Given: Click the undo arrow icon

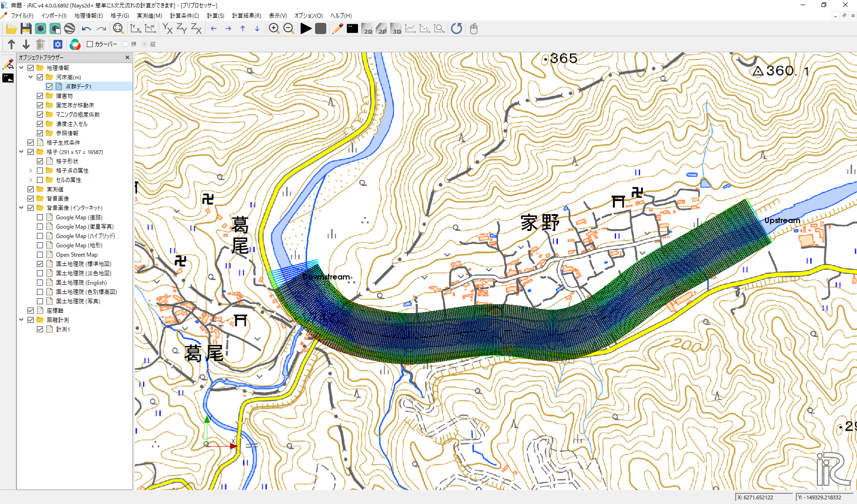Looking at the screenshot, I should (x=86, y=29).
